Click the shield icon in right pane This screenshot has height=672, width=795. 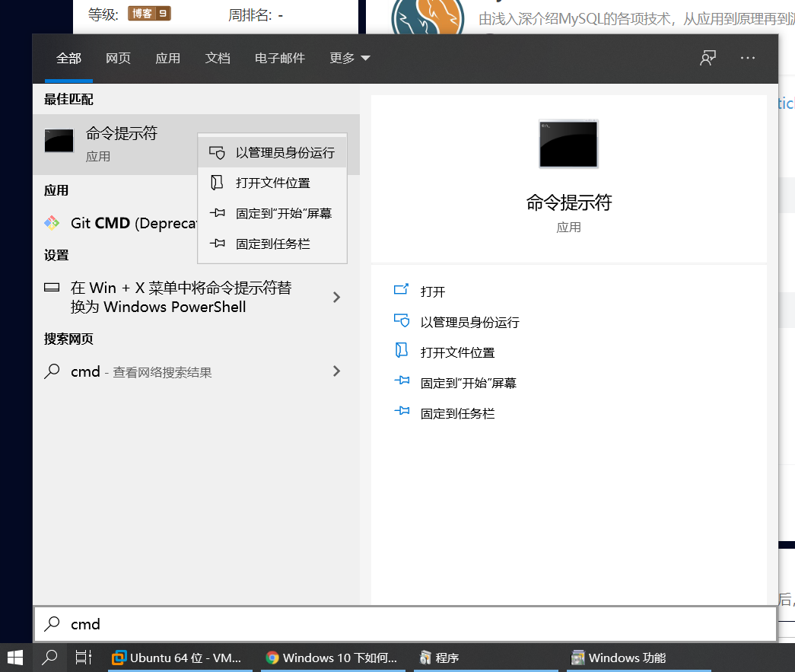click(402, 320)
